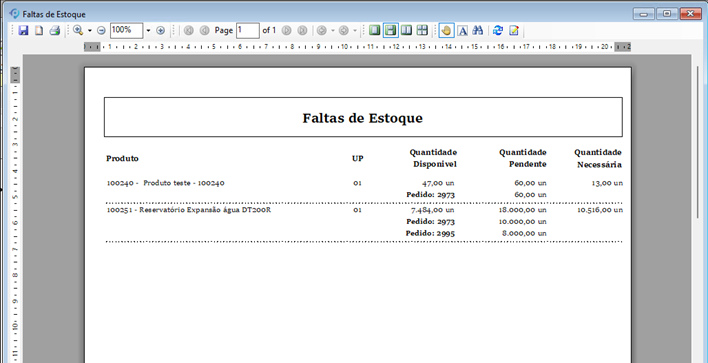Click the blank document icon in toolbar

(39, 30)
